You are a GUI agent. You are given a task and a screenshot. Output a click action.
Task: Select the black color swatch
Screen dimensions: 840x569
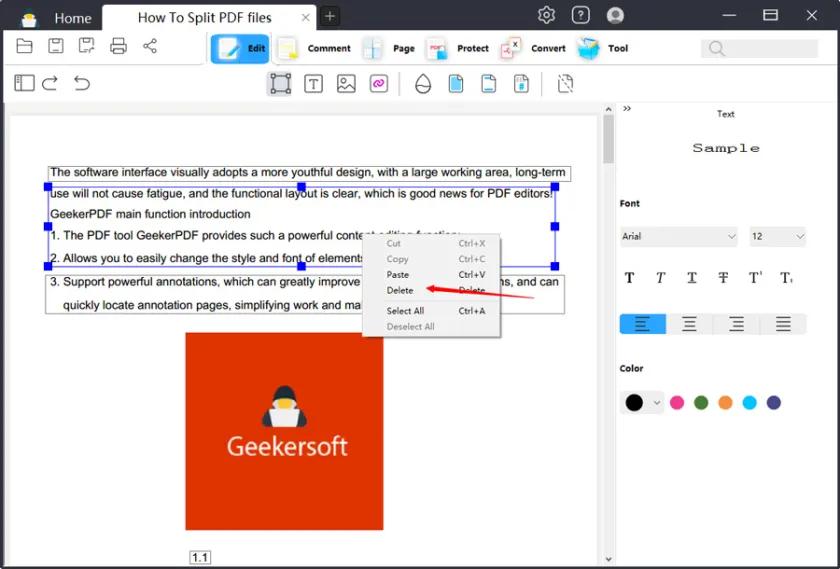tap(634, 403)
